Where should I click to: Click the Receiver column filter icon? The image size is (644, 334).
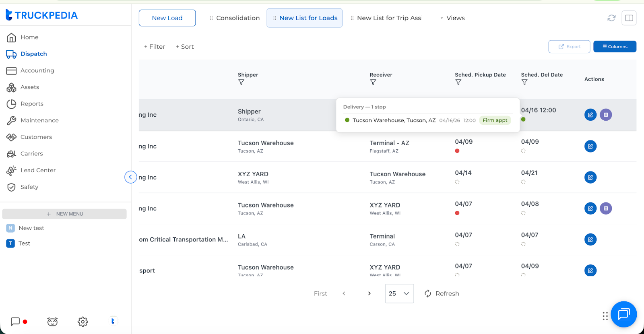coord(373,82)
